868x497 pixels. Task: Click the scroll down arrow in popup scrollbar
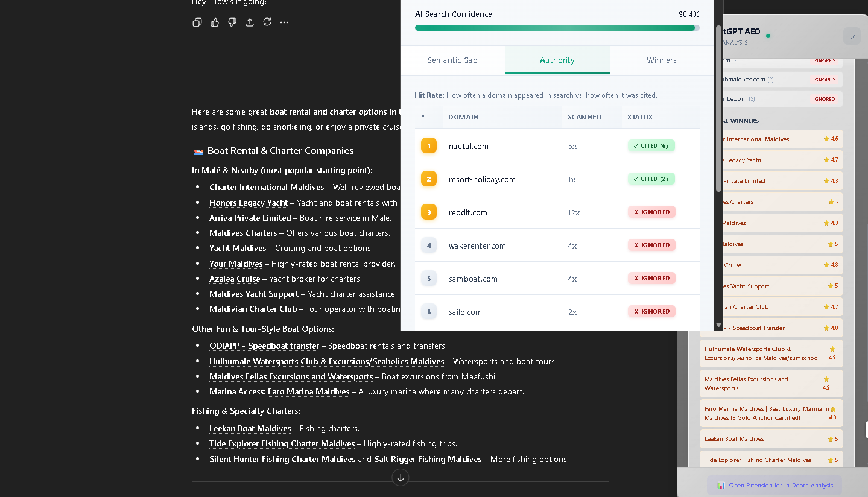(x=718, y=326)
